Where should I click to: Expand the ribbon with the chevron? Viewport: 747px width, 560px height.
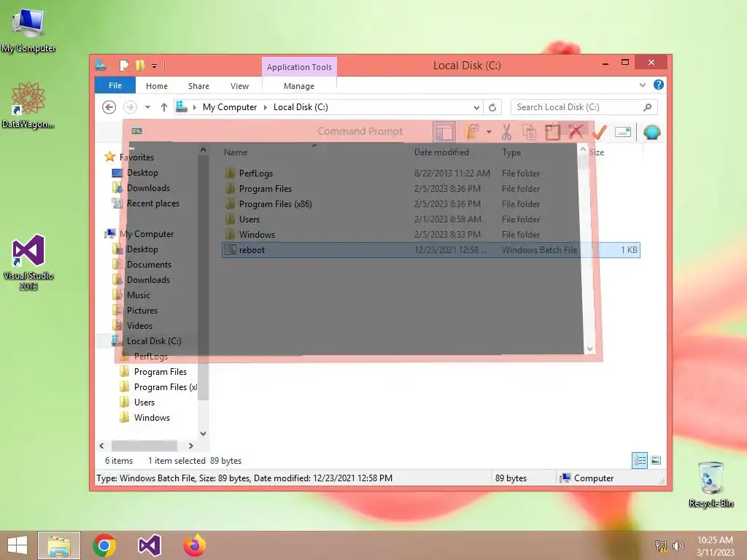642,85
